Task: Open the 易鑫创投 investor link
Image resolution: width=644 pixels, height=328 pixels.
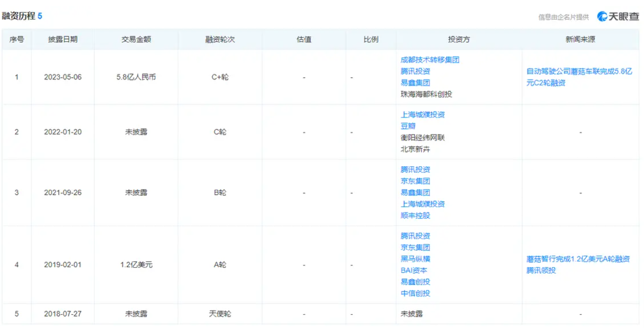Action: [x=415, y=282]
